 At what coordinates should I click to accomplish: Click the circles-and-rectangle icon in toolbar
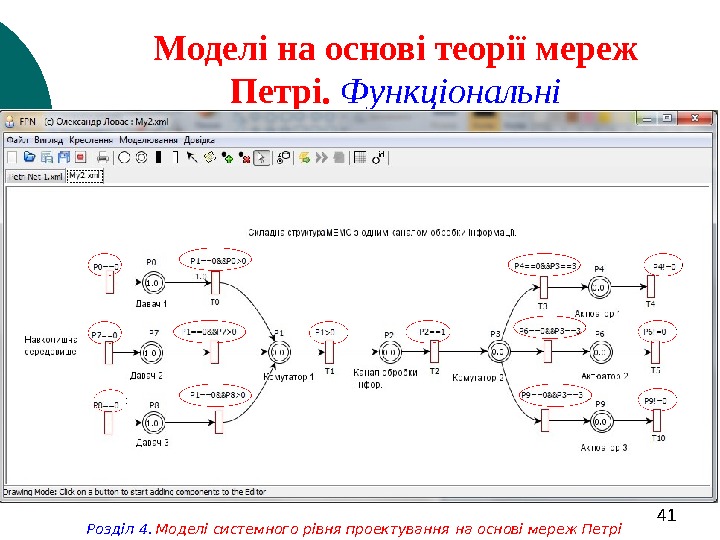pos(284,158)
